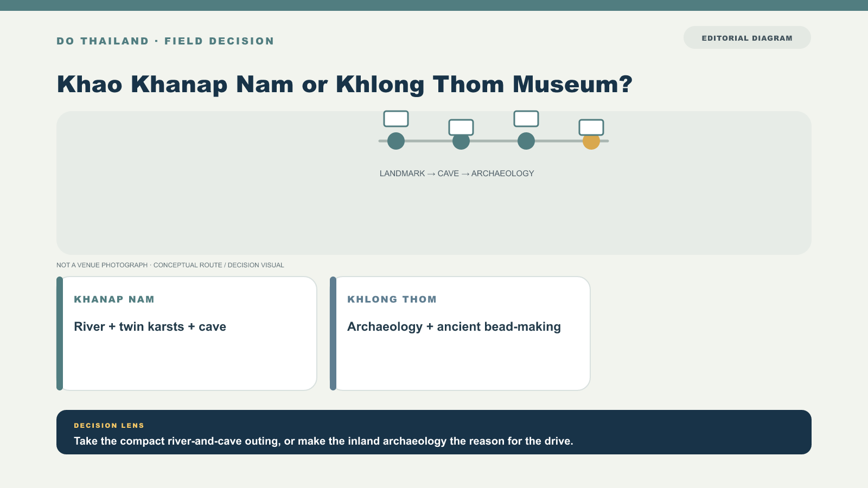Viewport: 868px width, 488px height.
Task: Click the main title about Khlong Thom Museum
Action: (x=345, y=85)
